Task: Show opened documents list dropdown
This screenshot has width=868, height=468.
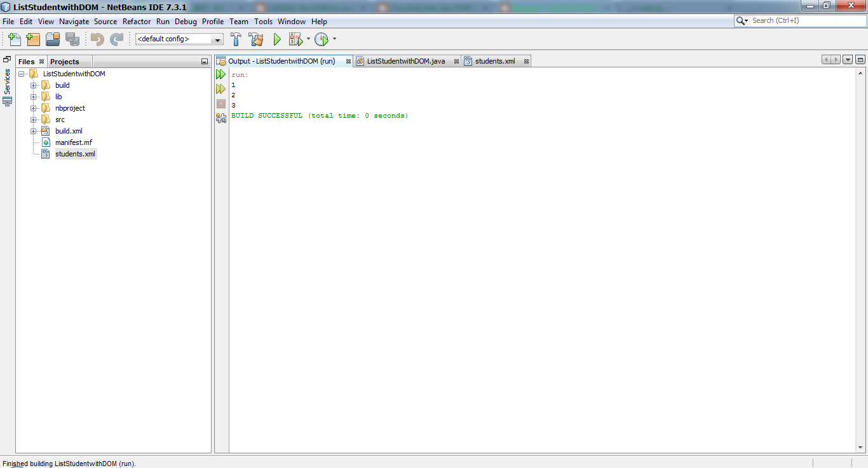Action: point(848,60)
